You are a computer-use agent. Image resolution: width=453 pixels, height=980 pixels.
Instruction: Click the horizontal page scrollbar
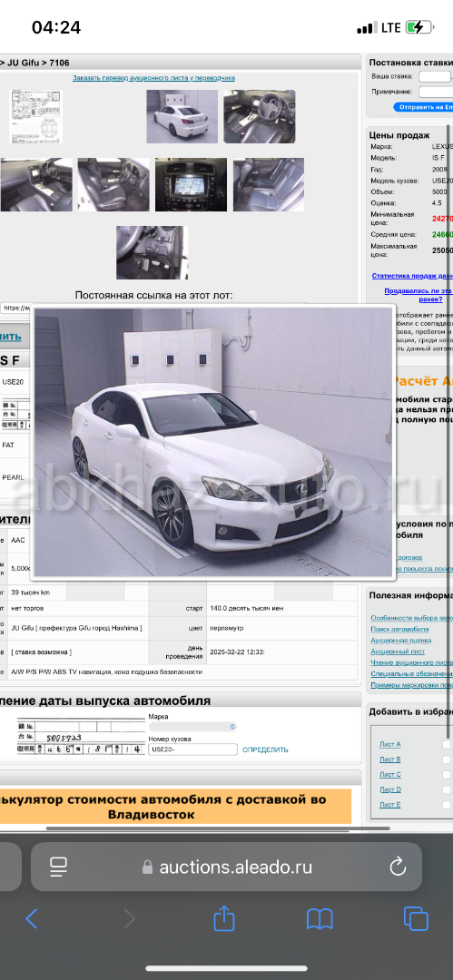pos(218,828)
